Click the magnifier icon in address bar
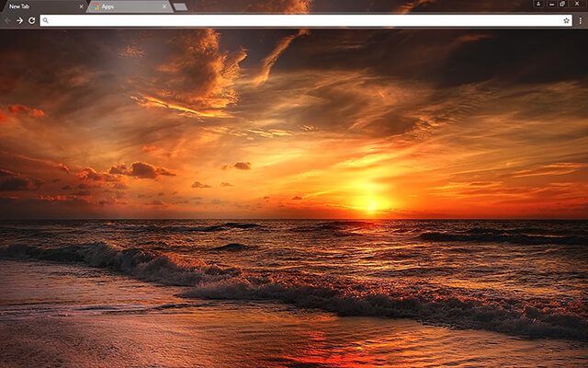This screenshot has width=588, height=368. [x=45, y=19]
